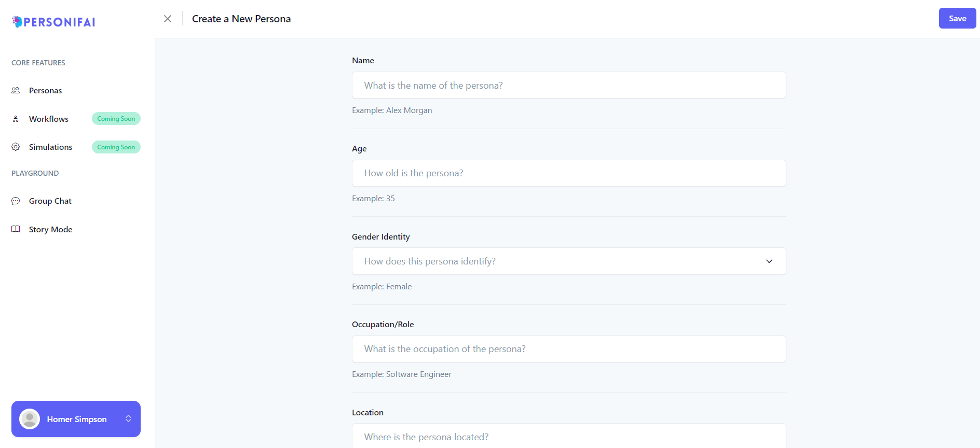Screen dimensions: 980x448
Task: Open Story Mode from sidebar
Action: (x=51, y=229)
